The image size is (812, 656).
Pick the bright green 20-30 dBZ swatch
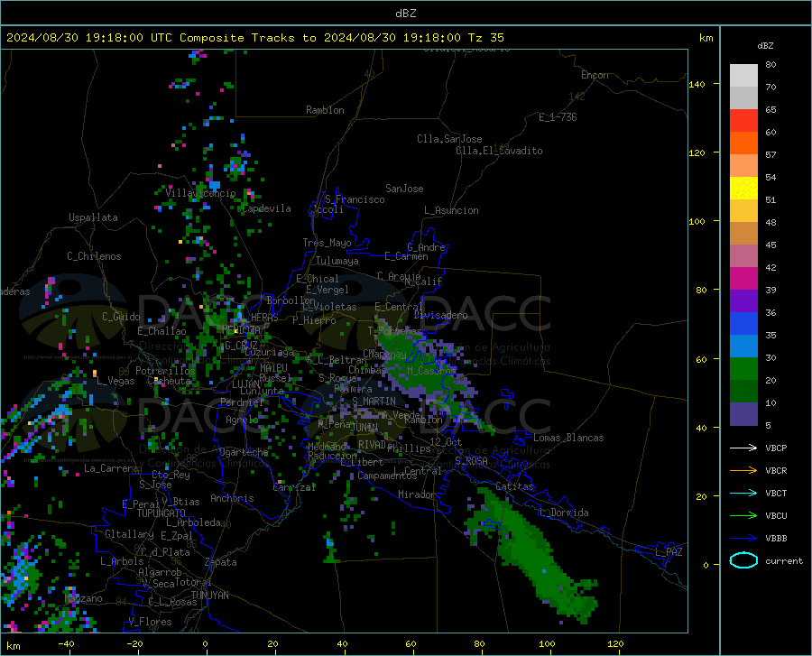[x=743, y=369]
